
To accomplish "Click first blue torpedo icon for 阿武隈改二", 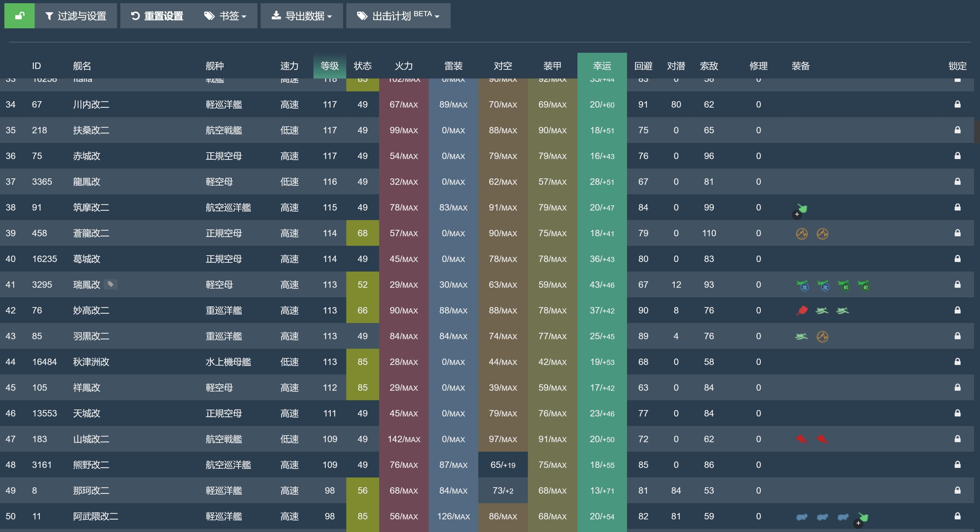I will pyautogui.click(x=802, y=517).
